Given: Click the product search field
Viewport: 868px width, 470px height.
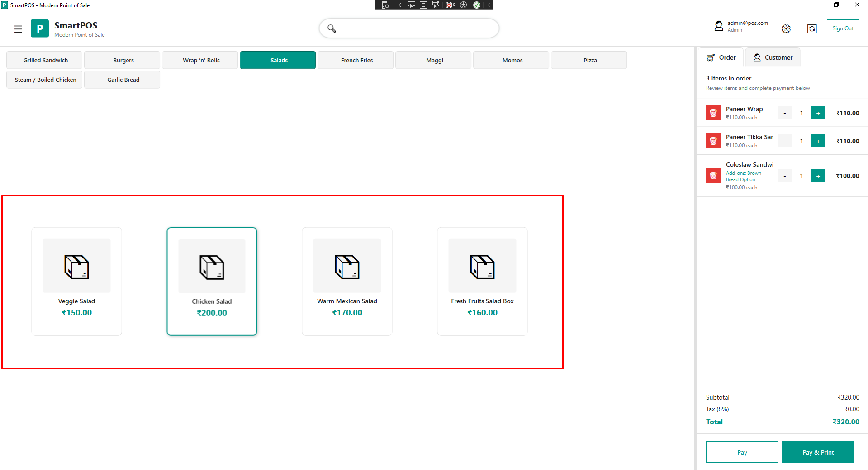Looking at the screenshot, I should tap(409, 28).
